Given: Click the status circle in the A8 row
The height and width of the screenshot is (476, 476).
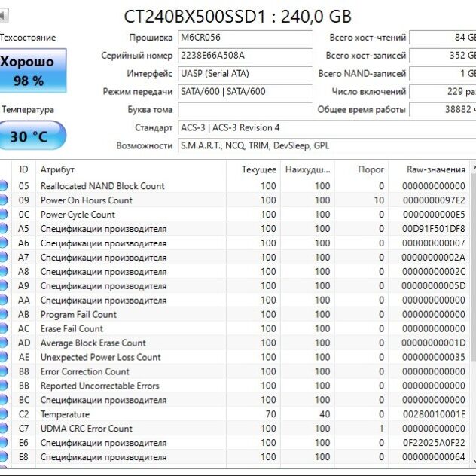Looking at the screenshot, I should tap(3, 271).
